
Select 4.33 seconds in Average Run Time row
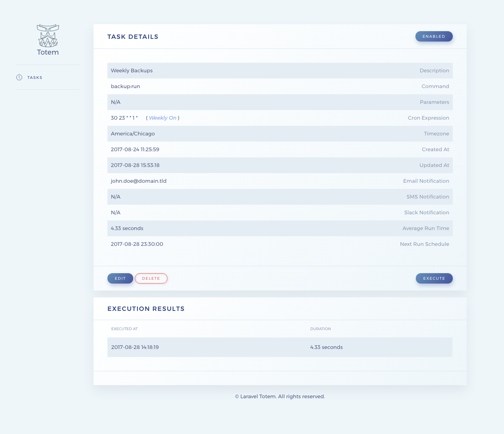click(x=127, y=228)
